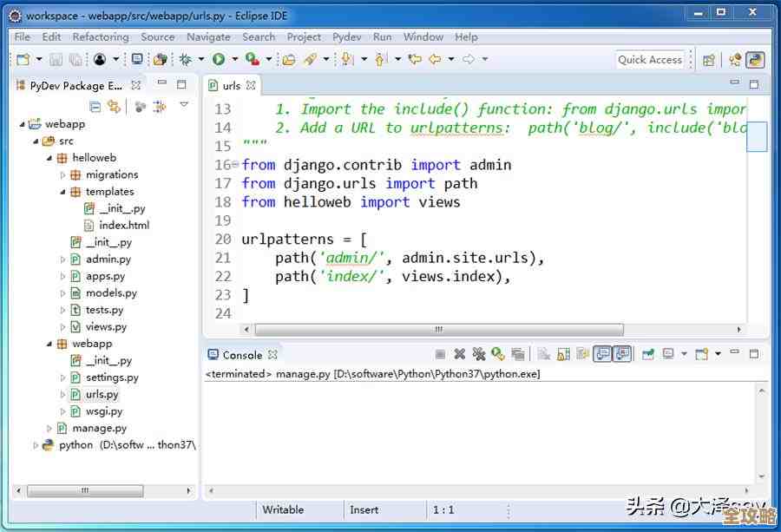Collapse the helloweb package node

[x=50, y=158]
